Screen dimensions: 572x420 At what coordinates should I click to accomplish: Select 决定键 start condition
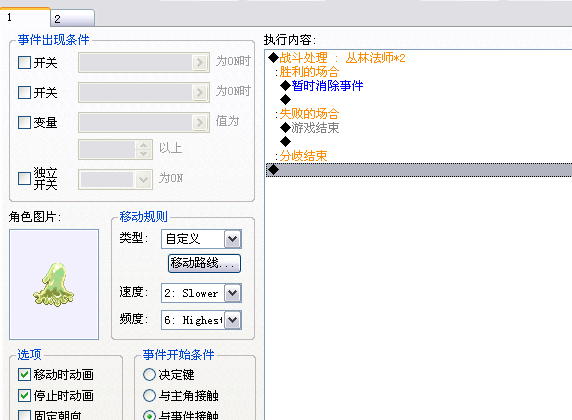(149, 374)
